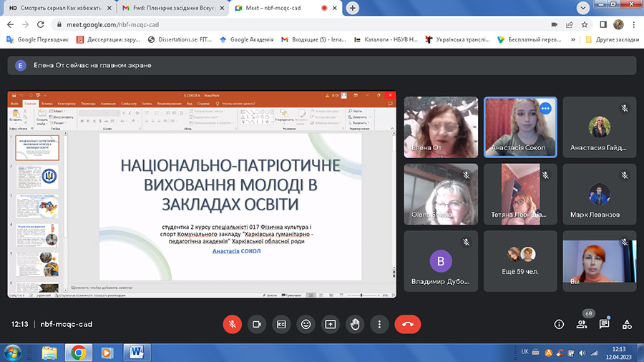Switch to the 'Смотреть сериал' browser tab
The width and height of the screenshot is (644, 362).
pyautogui.click(x=57, y=8)
